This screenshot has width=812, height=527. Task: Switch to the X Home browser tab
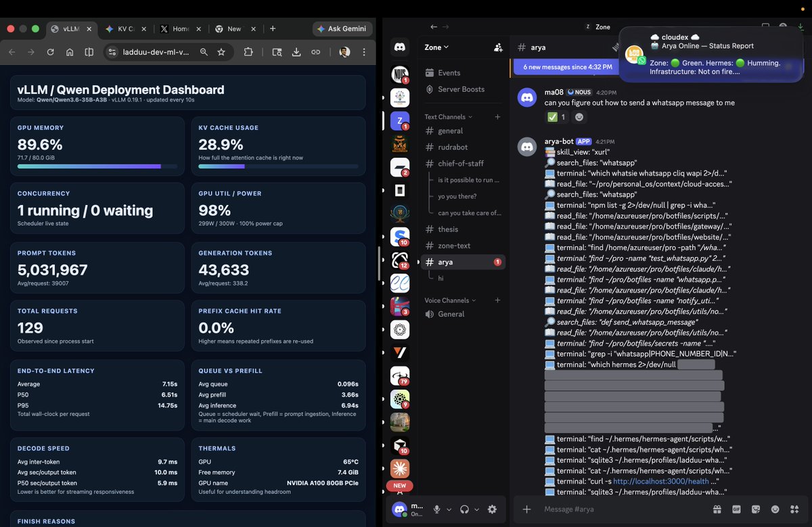click(x=181, y=29)
